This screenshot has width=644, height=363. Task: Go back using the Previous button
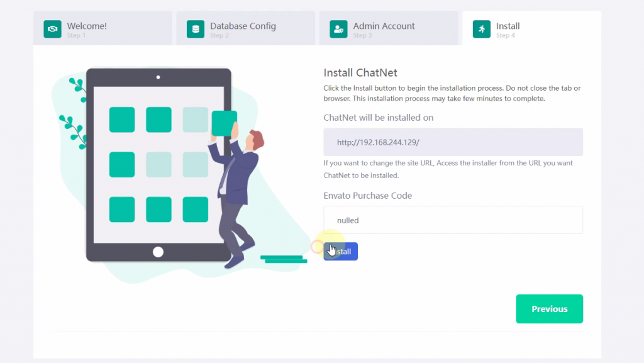tap(549, 309)
